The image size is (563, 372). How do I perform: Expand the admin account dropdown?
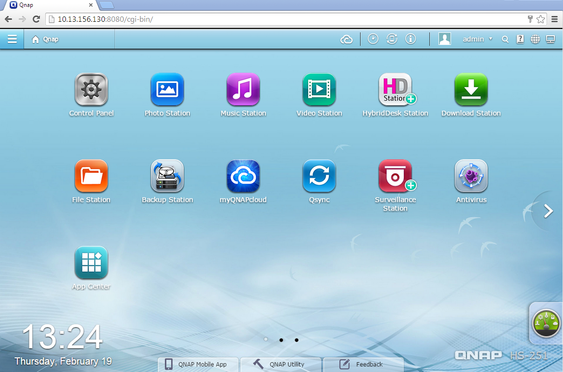pyautogui.click(x=478, y=39)
